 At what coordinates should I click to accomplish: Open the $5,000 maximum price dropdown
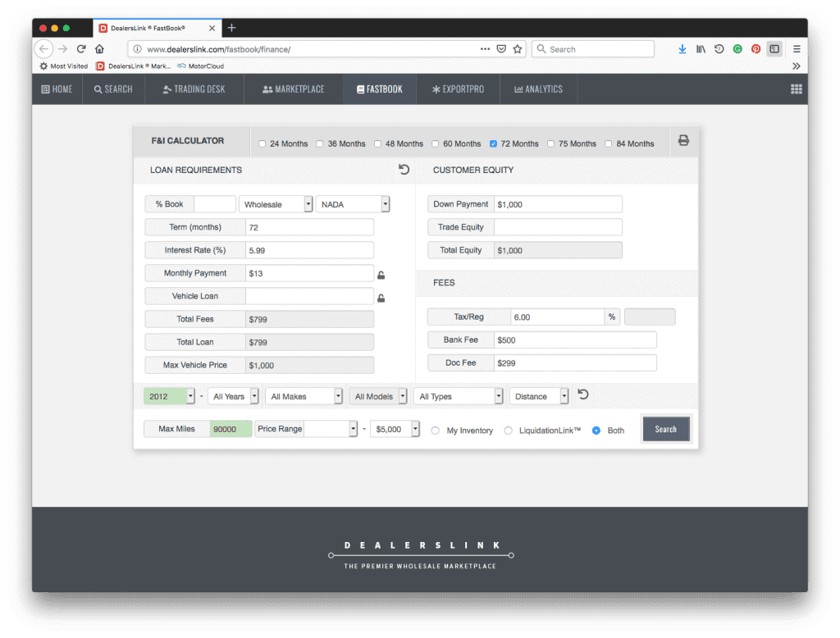pyautogui.click(x=395, y=429)
